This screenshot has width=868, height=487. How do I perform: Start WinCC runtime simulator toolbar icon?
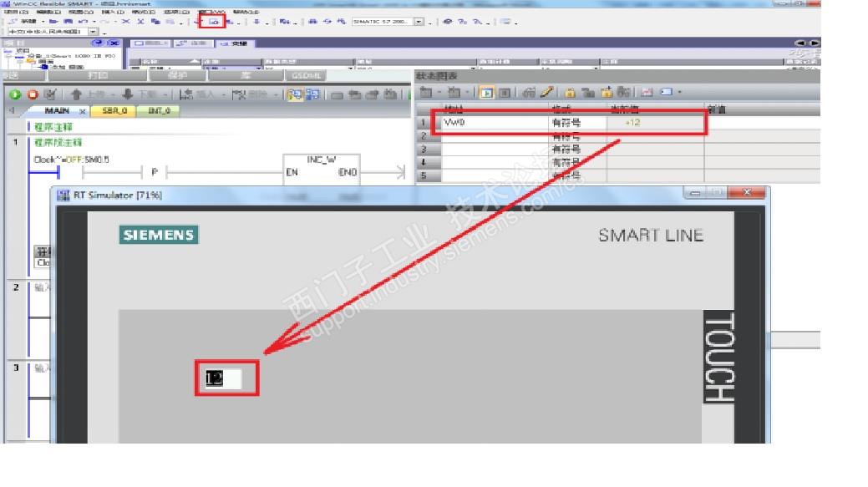(214, 22)
